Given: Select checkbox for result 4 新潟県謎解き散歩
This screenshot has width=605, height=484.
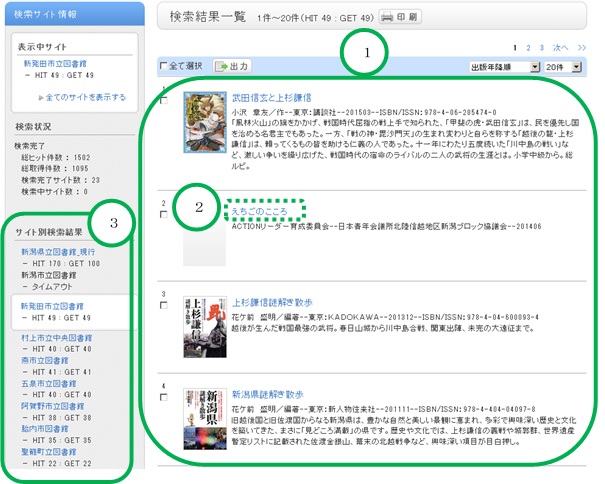Looking at the screenshot, I should tap(165, 397).
